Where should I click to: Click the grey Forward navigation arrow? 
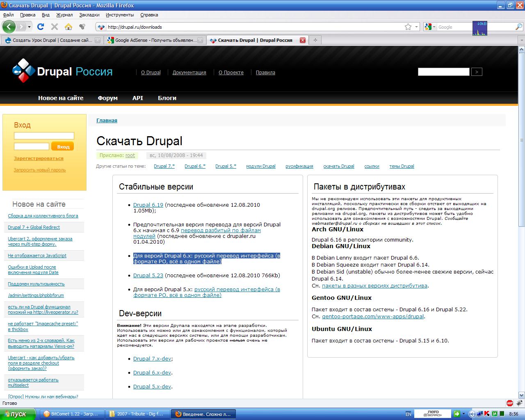click(x=21, y=27)
